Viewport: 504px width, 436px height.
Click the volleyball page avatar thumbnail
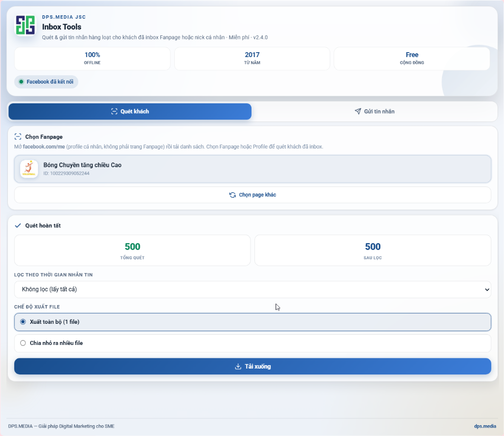tap(29, 169)
